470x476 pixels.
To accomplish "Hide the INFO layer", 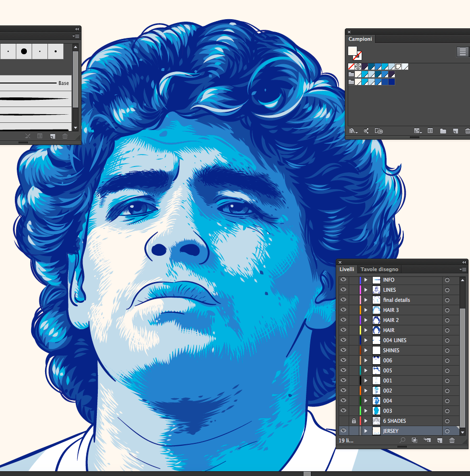I will (x=343, y=280).
